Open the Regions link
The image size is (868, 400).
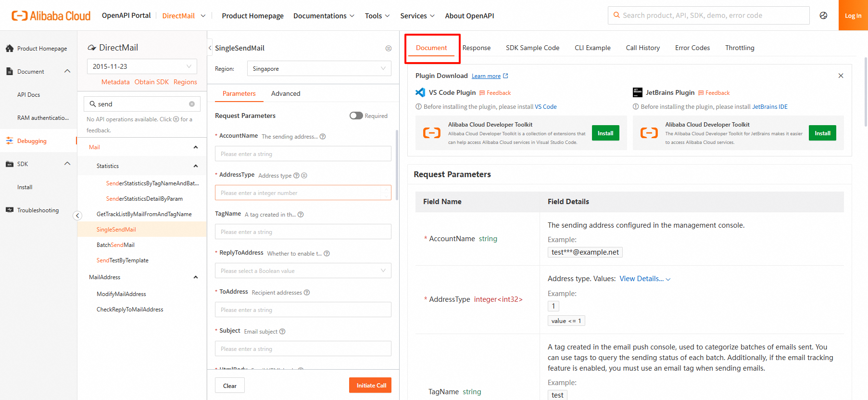pos(185,82)
